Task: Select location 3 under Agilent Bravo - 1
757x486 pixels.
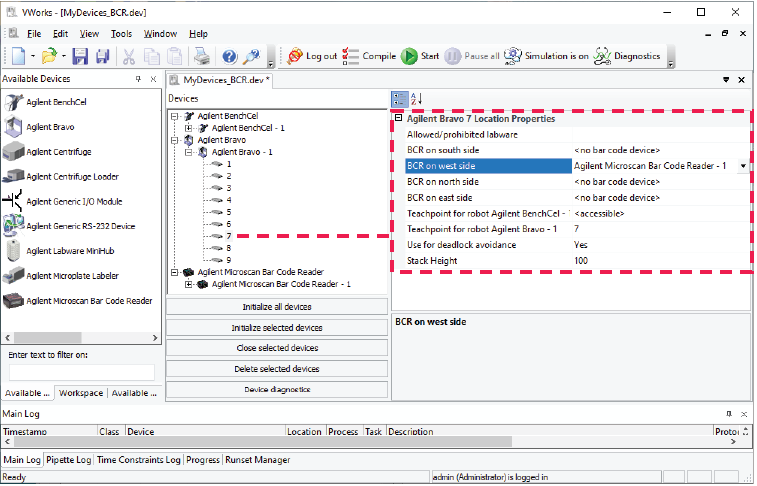Action: point(229,188)
